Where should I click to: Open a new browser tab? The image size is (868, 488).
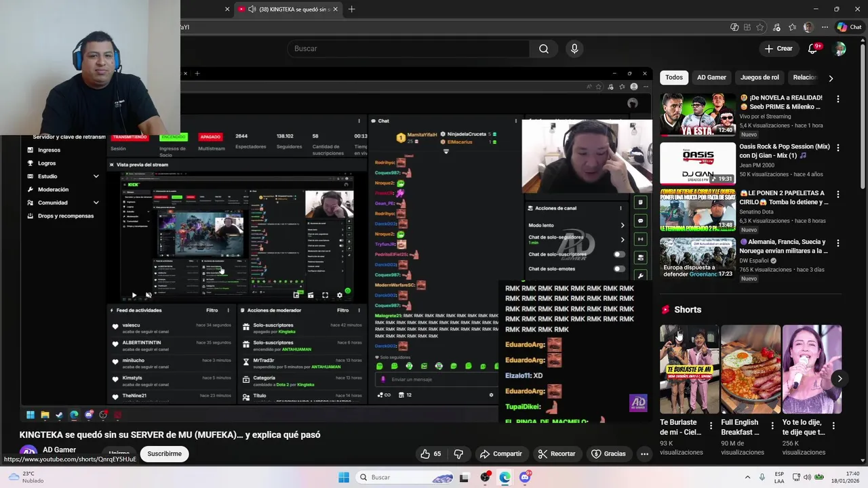[351, 9]
